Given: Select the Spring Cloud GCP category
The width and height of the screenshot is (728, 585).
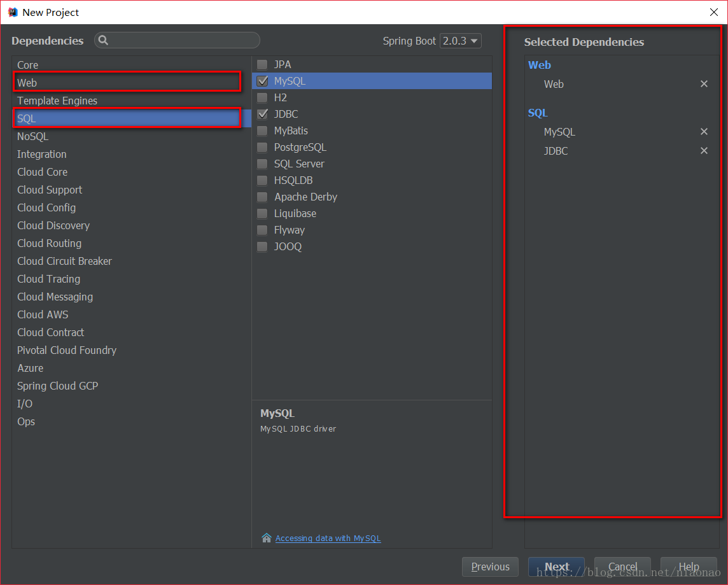Looking at the screenshot, I should [x=131, y=386].
